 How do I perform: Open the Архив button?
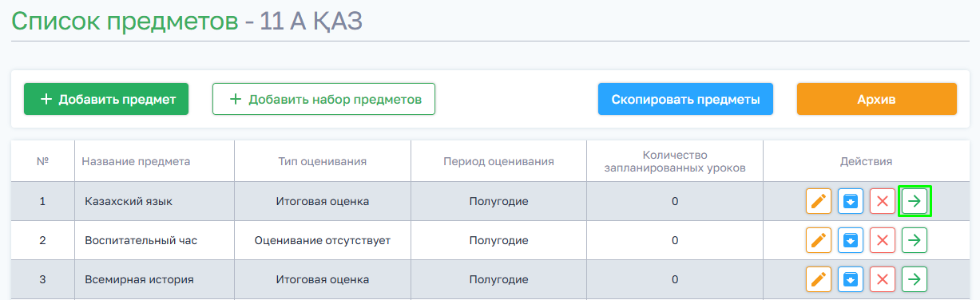[x=876, y=100]
